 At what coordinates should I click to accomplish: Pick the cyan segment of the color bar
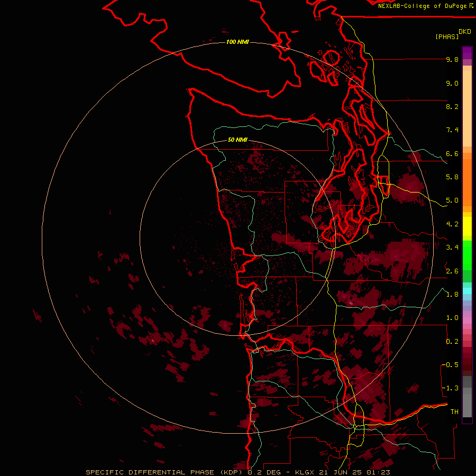pyautogui.click(x=467, y=291)
